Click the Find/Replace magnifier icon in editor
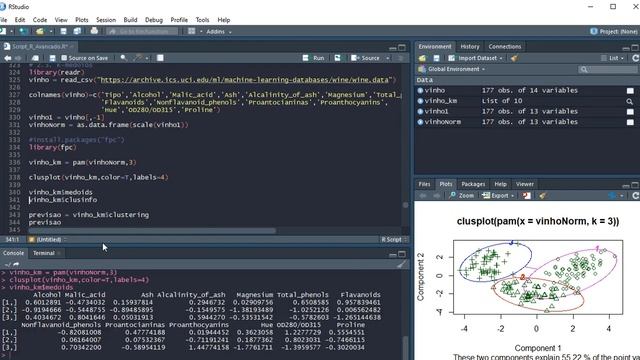Viewport: 640px width, 360px height. click(x=123, y=58)
